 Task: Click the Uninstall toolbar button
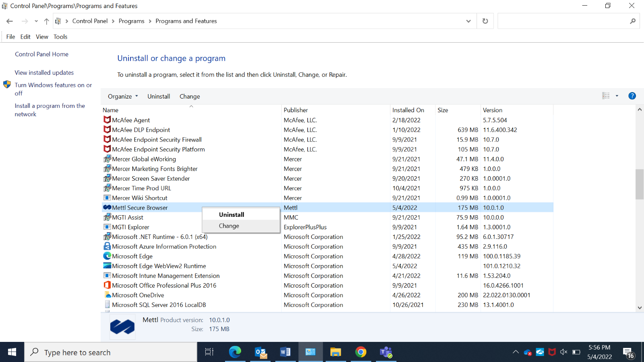click(159, 96)
